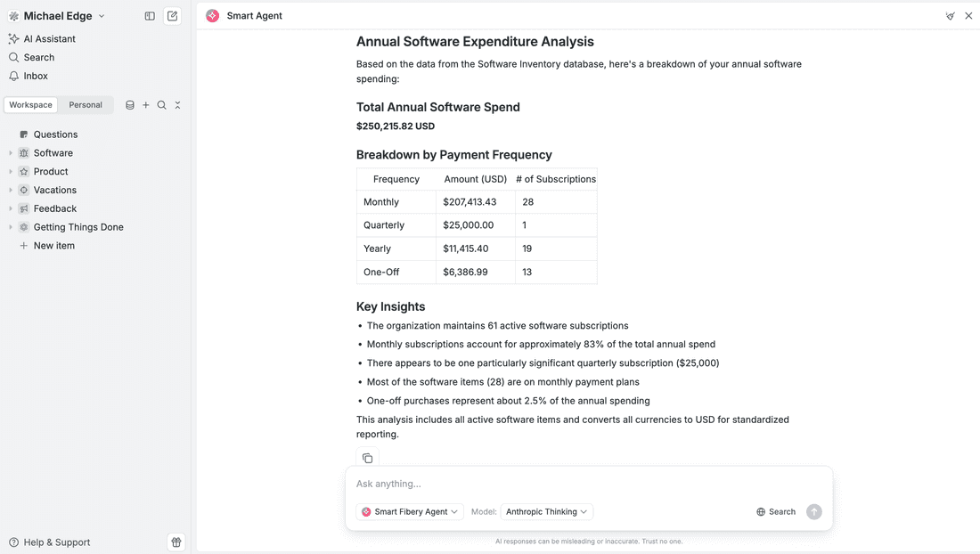The image size is (980, 554).
Task: Expand the Software space in sidebar
Action: [11, 153]
